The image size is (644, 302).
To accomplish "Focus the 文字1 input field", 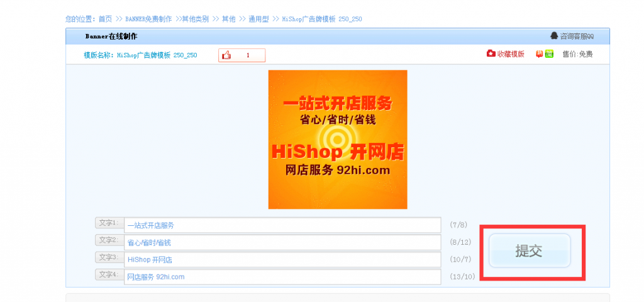I will 282,225.
